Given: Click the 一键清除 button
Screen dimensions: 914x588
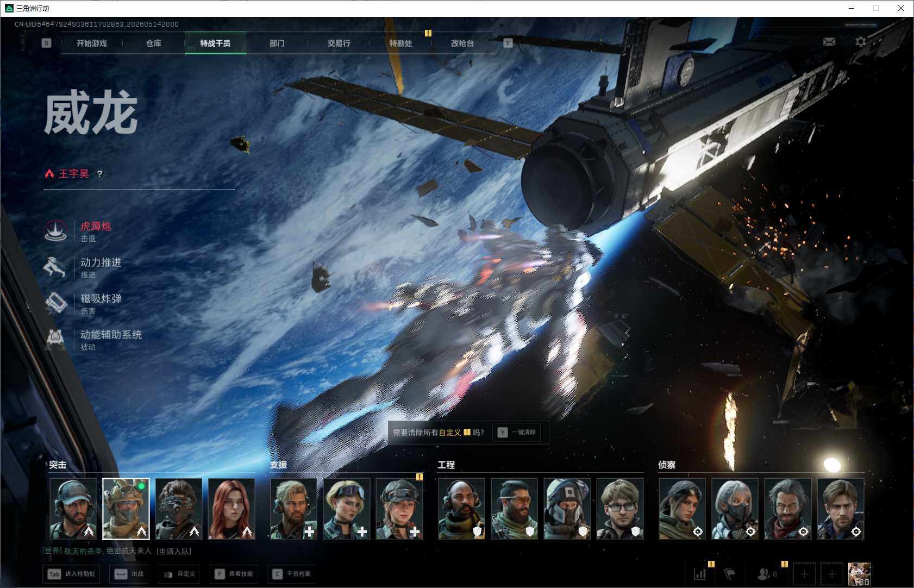Looking at the screenshot, I should 517,433.
